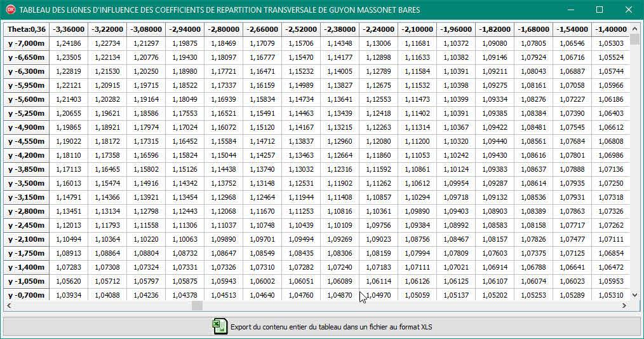Click the horizontal scrollbar right arrow

pos(624,306)
